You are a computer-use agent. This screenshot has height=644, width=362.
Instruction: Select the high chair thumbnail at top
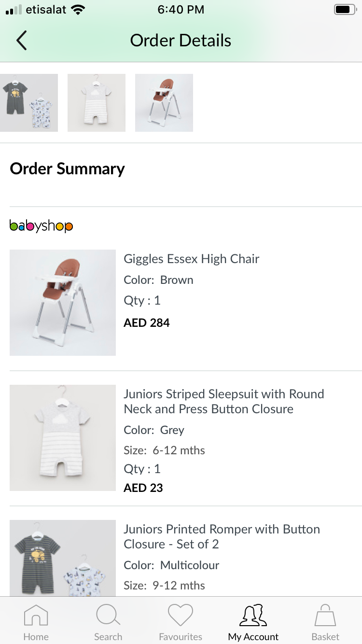click(x=164, y=103)
